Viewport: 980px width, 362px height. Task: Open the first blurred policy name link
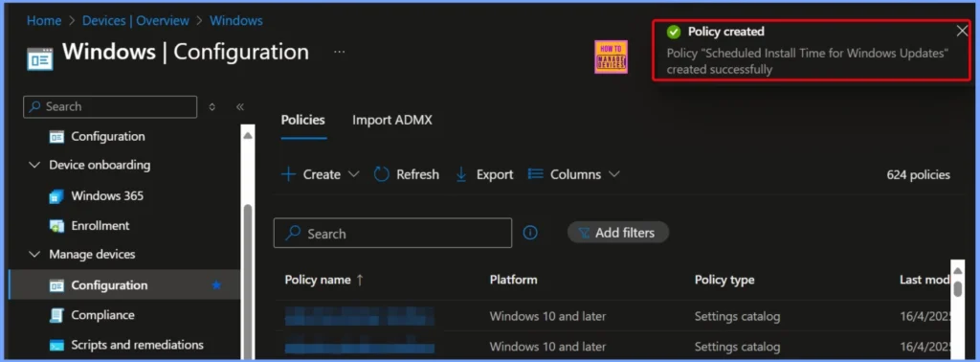pyautogui.click(x=360, y=316)
